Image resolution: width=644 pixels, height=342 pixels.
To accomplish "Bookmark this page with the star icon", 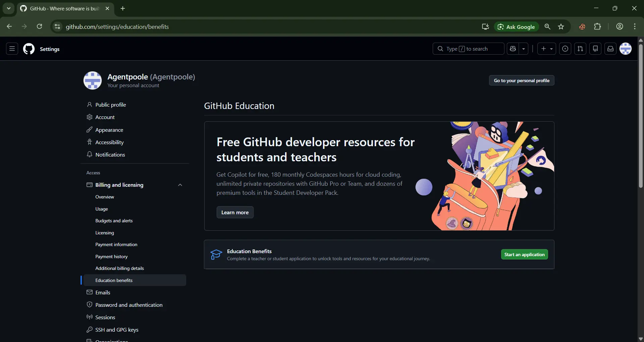I will pos(561,26).
